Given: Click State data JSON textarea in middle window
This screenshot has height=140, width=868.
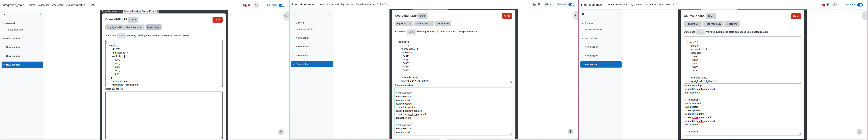Looking at the screenshot, I should pyautogui.click(x=453, y=60).
